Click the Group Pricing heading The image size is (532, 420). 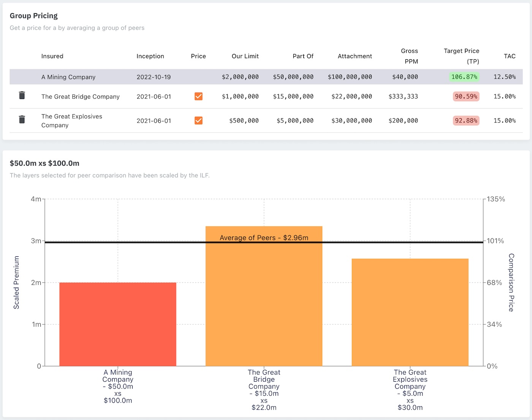click(x=34, y=16)
